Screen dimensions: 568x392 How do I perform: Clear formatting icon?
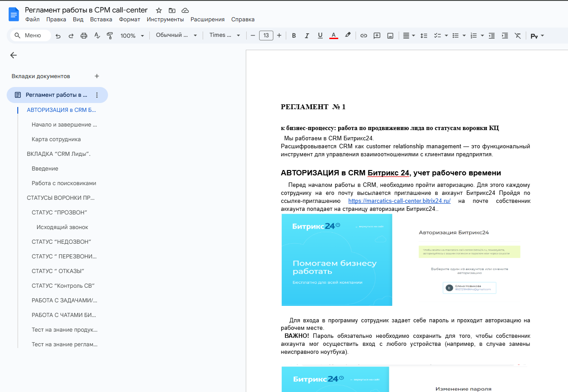pyautogui.click(x=518, y=36)
